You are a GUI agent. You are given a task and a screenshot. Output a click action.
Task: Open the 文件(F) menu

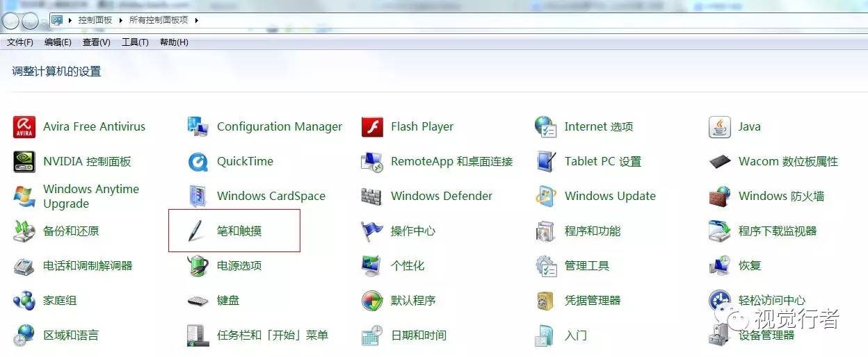20,42
